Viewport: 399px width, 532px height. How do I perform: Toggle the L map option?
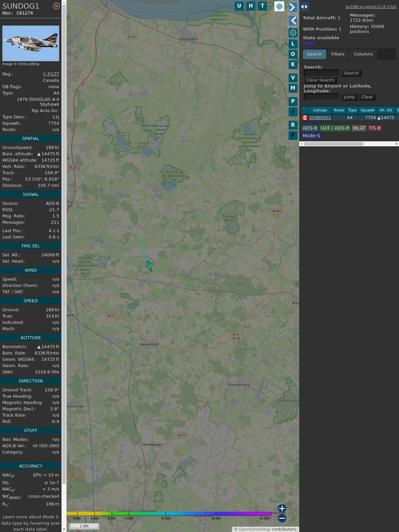pos(293,44)
